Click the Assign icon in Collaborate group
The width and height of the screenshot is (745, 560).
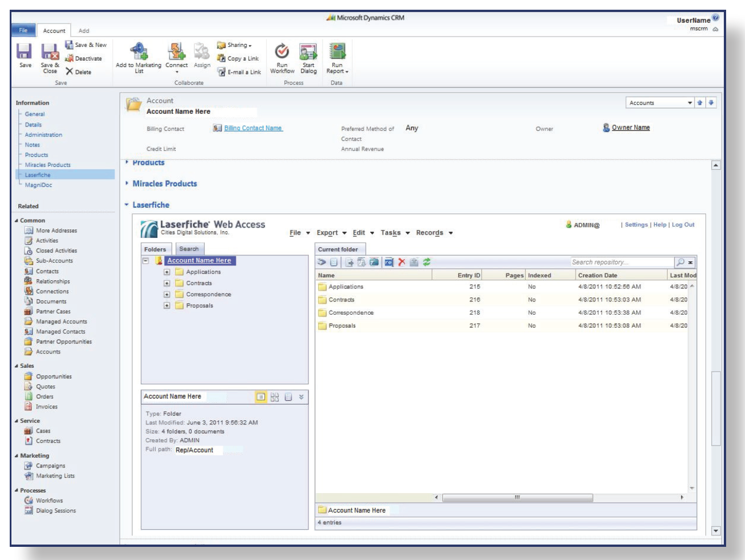(202, 51)
